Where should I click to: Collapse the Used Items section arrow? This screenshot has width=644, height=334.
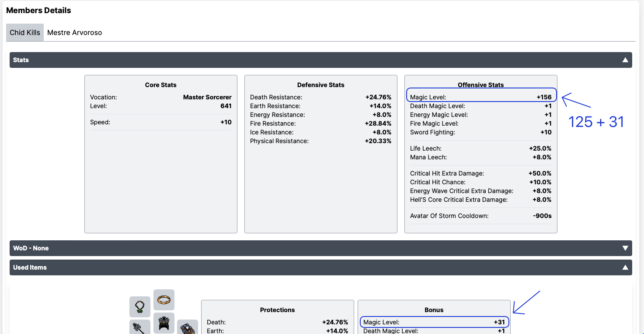pyautogui.click(x=625, y=267)
